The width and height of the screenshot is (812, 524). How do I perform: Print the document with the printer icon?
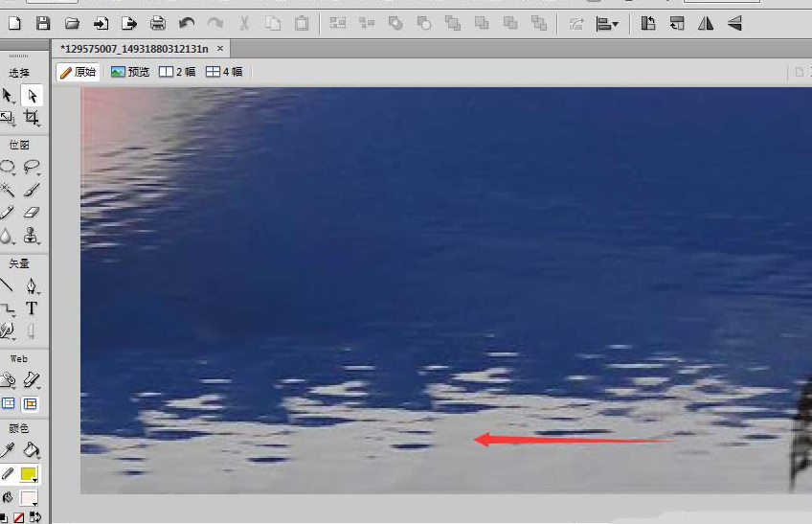pyautogui.click(x=158, y=23)
